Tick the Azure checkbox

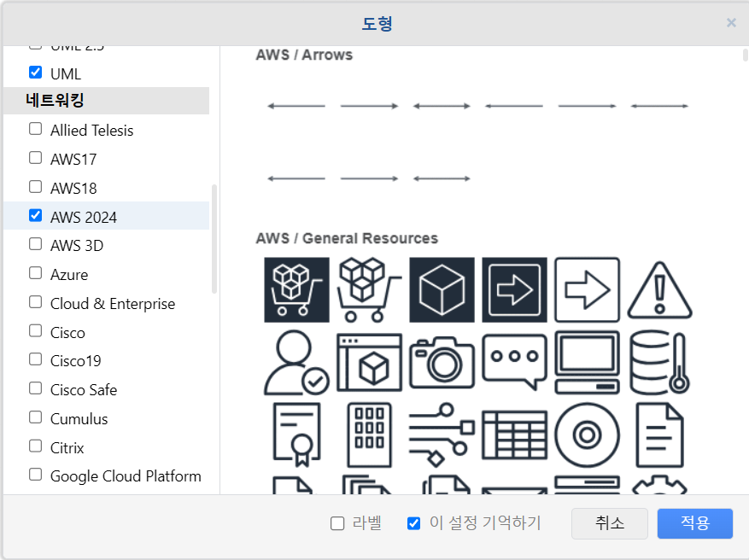[35, 273]
